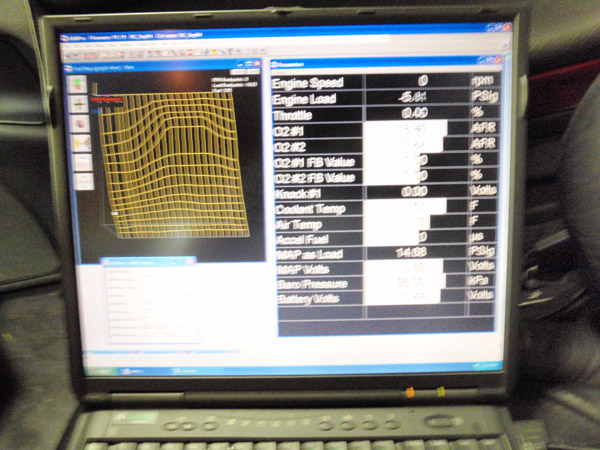Image resolution: width=600 pixels, height=450 pixels.
Task: Click the Knock #1 volts value
Action: 415,190
